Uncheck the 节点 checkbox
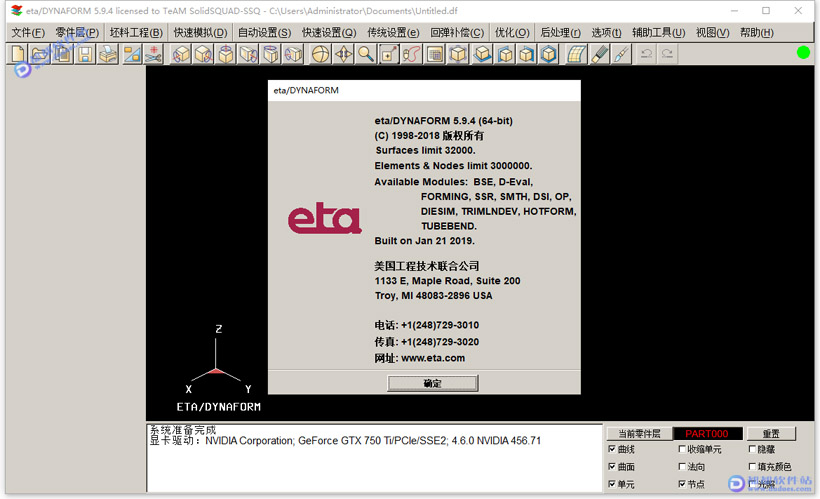This screenshot has width=820, height=499. click(682, 484)
